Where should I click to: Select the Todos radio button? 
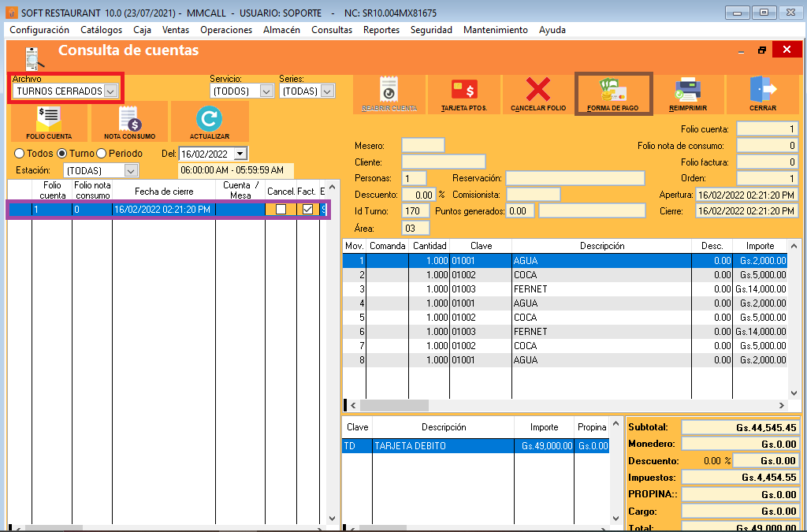20,154
